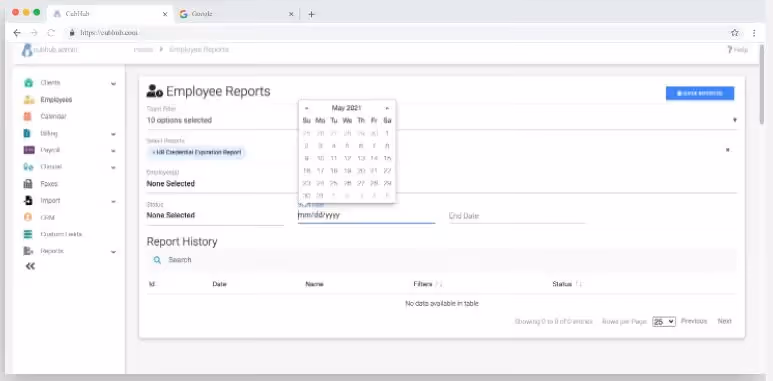This screenshot has height=381, width=773.
Task: Pick May 20 in the calendar
Action: 361,171
